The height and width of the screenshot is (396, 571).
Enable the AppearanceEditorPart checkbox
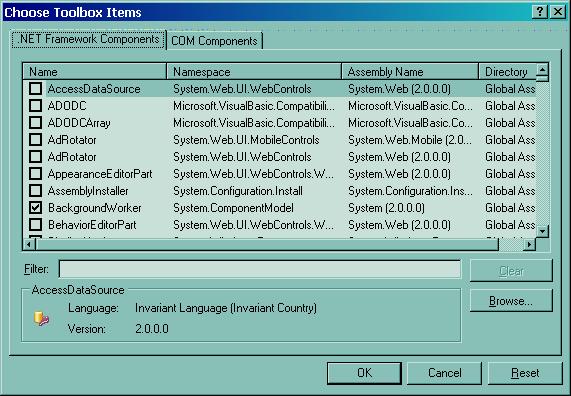[35, 174]
